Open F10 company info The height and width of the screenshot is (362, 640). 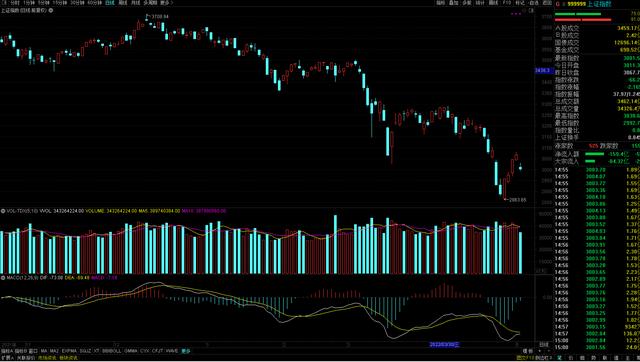tap(506, 3)
